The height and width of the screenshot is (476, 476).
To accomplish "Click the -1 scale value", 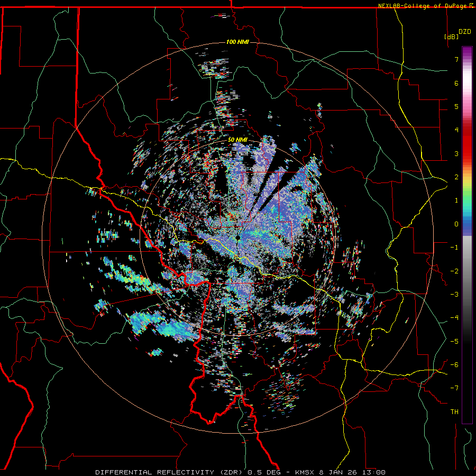I will point(454,248).
